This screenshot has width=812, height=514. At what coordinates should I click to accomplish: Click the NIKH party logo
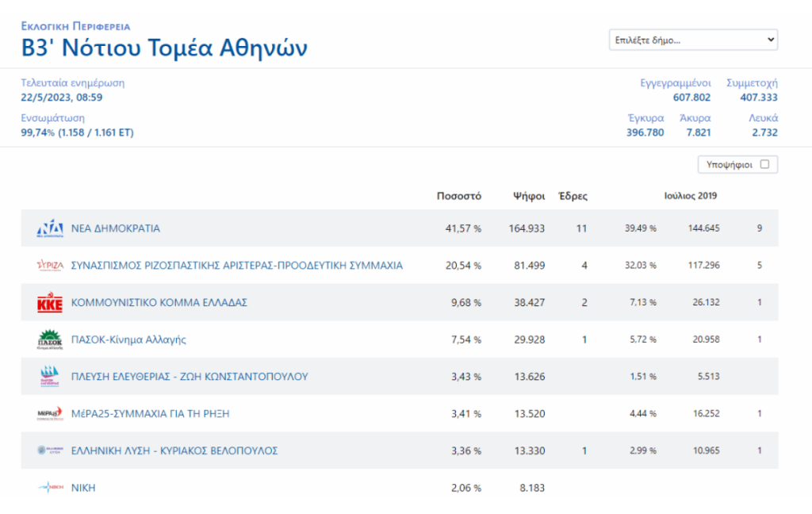point(50,488)
